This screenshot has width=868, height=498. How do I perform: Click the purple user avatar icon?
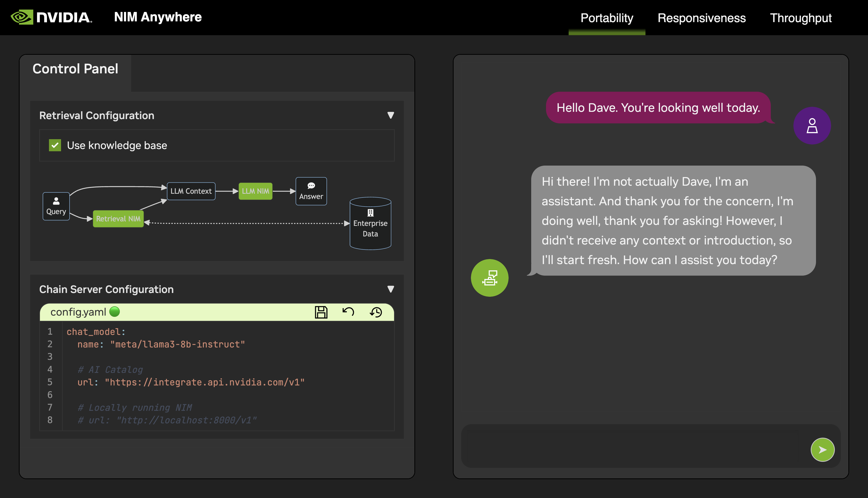pos(812,126)
